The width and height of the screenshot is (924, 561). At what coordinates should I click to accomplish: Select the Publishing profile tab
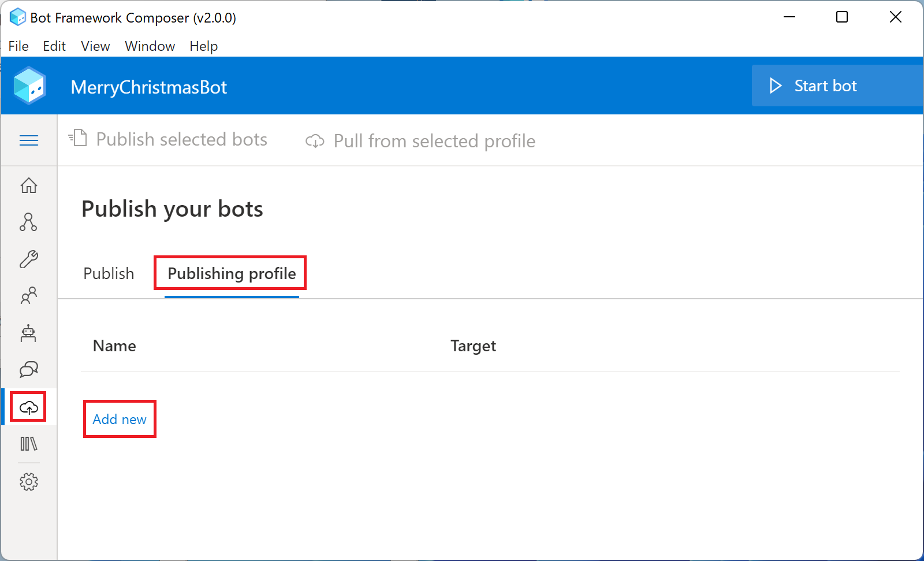tap(232, 273)
